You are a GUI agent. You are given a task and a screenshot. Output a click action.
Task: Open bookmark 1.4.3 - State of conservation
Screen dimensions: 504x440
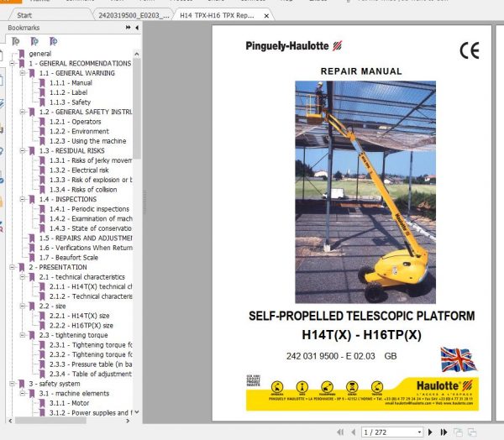(x=91, y=228)
